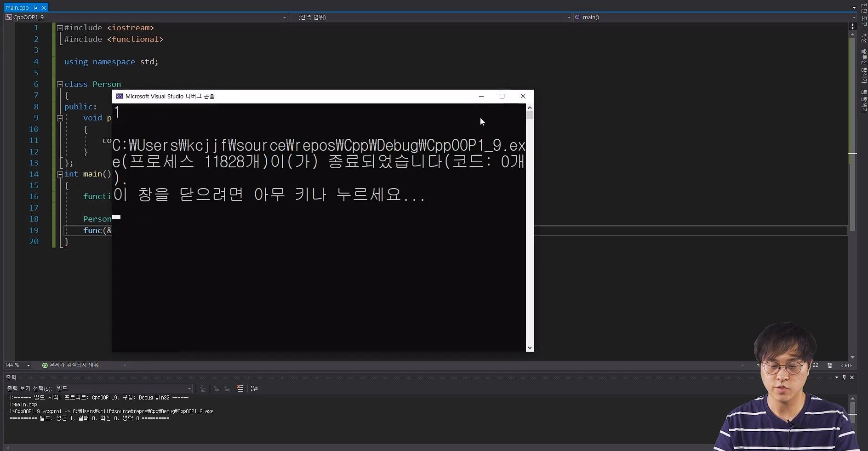Click the editor vertical scrollbar up arrow
Image resolution: width=868 pixels, height=451 pixels.
click(x=852, y=34)
